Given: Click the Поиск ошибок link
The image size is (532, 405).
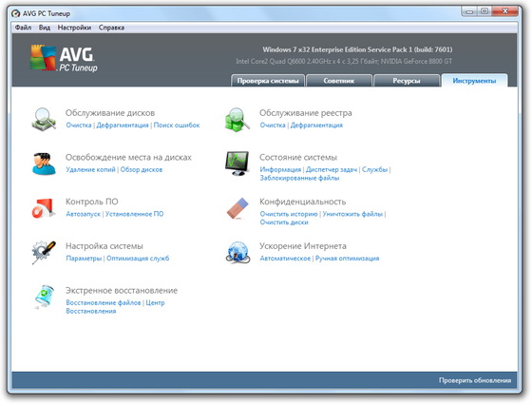Looking at the screenshot, I should click(x=177, y=125).
